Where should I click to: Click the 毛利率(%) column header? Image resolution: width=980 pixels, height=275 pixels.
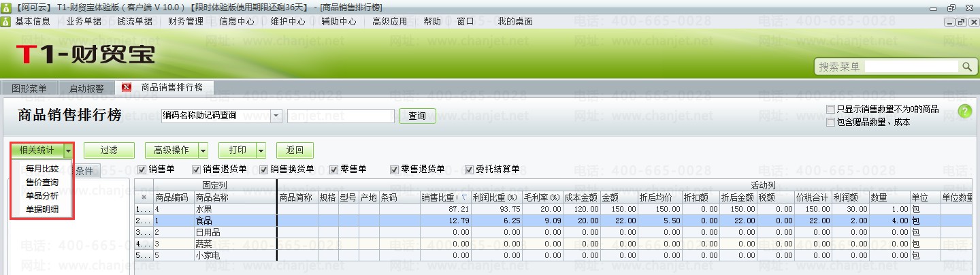pos(542,197)
